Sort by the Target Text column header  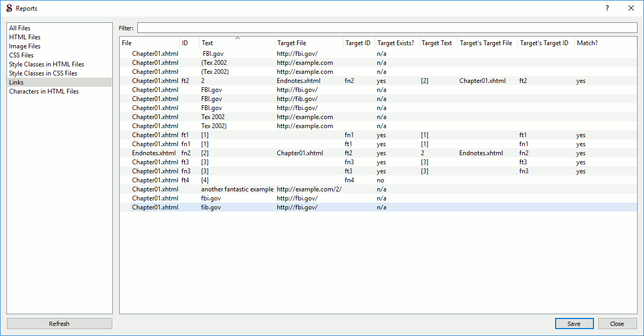pyautogui.click(x=438, y=43)
